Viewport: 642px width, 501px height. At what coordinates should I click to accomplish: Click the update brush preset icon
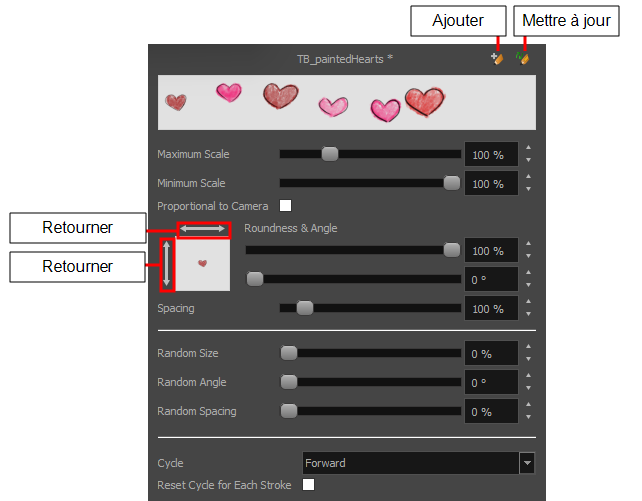pos(522,59)
